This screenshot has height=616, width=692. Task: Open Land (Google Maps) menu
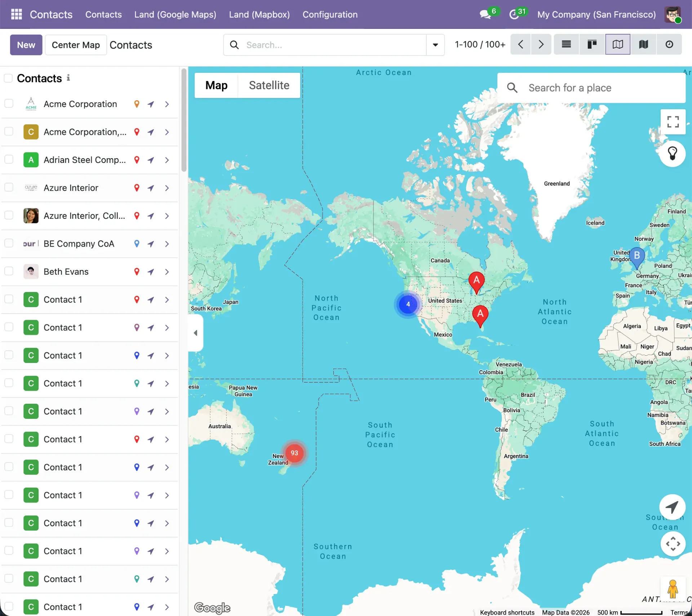coord(175,14)
